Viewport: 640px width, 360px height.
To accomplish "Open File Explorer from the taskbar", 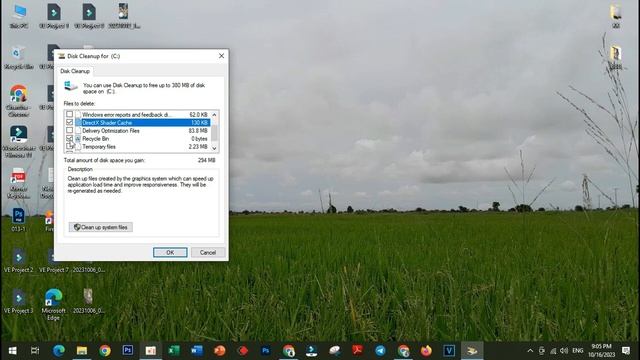I will click(x=82, y=351).
